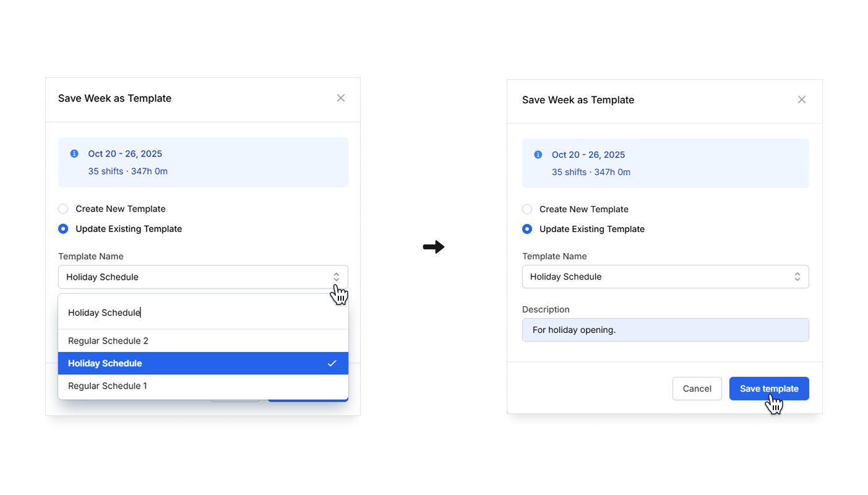
Task: Select Create New Template radio in right dialog
Action: 527,209
